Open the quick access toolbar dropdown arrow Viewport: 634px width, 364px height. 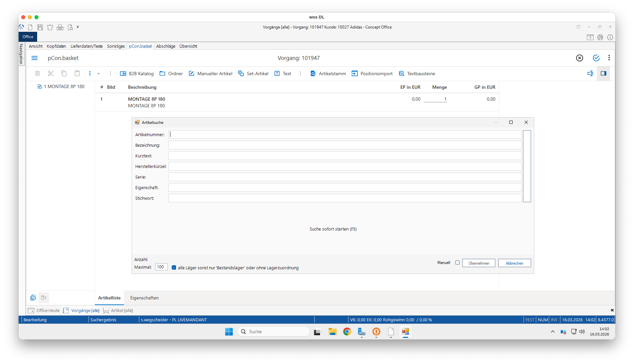point(78,27)
